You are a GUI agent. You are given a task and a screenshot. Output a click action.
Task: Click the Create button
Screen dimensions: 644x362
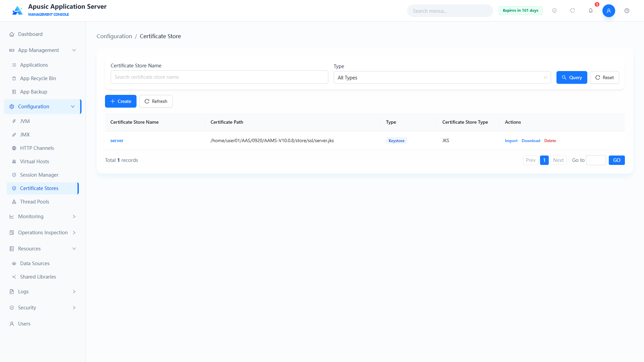tap(121, 101)
